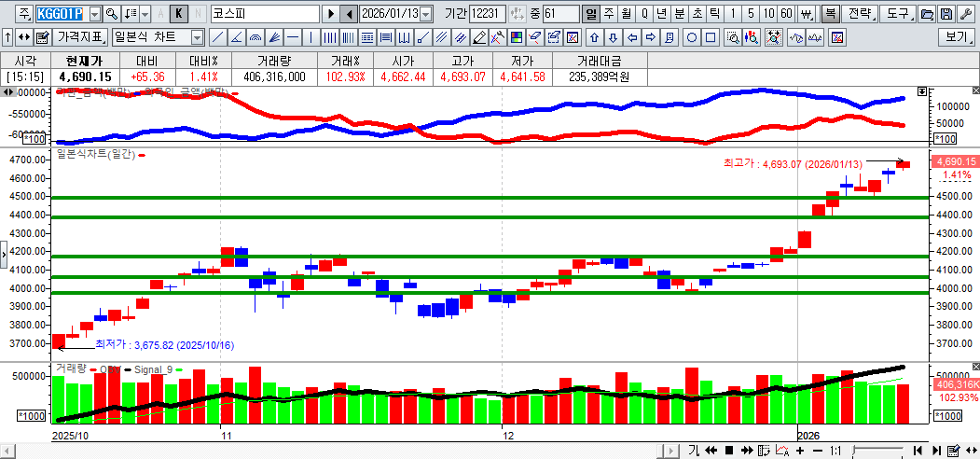Open the date picker dropdown for 2026/01/13
The height and width of the screenshot is (459, 980).
pyautogui.click(x=426, y=14)
